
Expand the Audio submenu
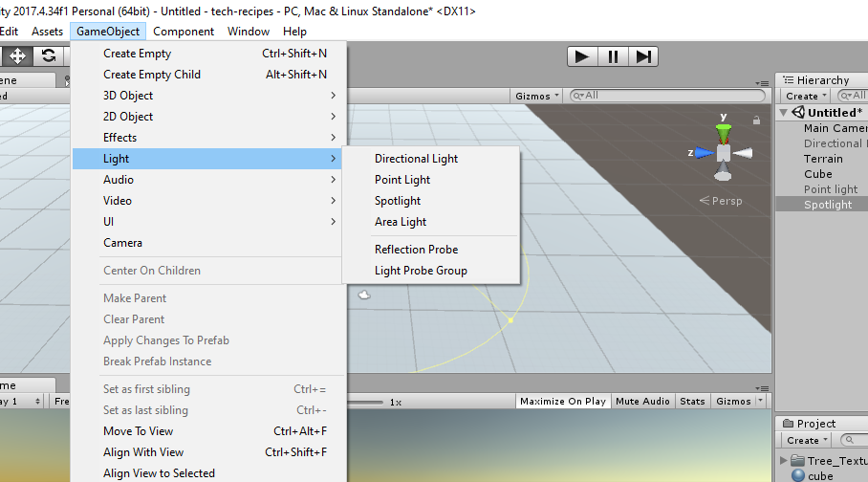point(209,180)
